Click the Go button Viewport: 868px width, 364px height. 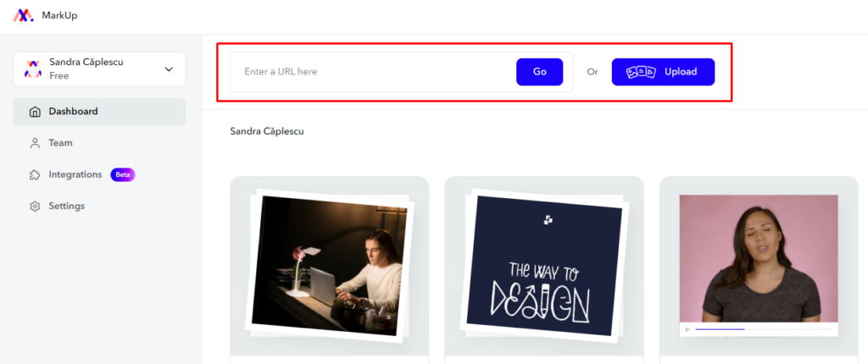(540, 72)
